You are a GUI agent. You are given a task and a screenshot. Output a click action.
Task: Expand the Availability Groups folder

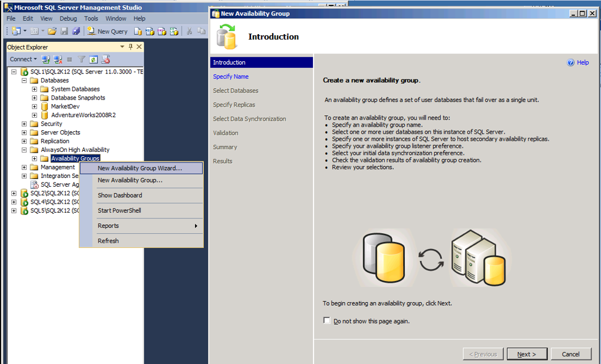(x=35, y=158)
